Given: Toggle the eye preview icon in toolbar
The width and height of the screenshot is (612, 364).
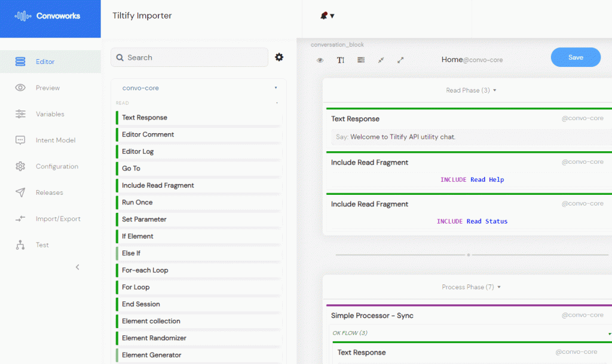Looking at the screenshot, I should pyautogui.click(x=320, y=60).
